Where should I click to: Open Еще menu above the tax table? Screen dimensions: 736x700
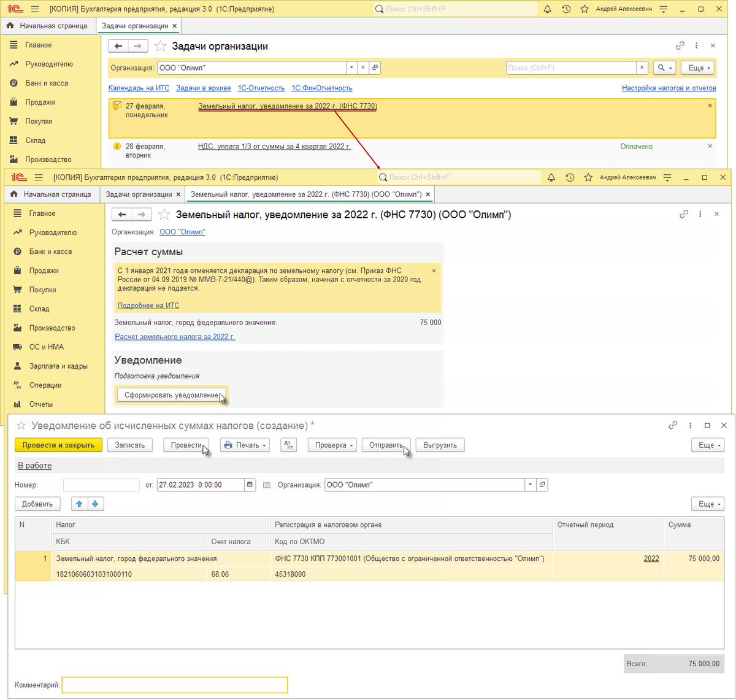click(708, 504)
